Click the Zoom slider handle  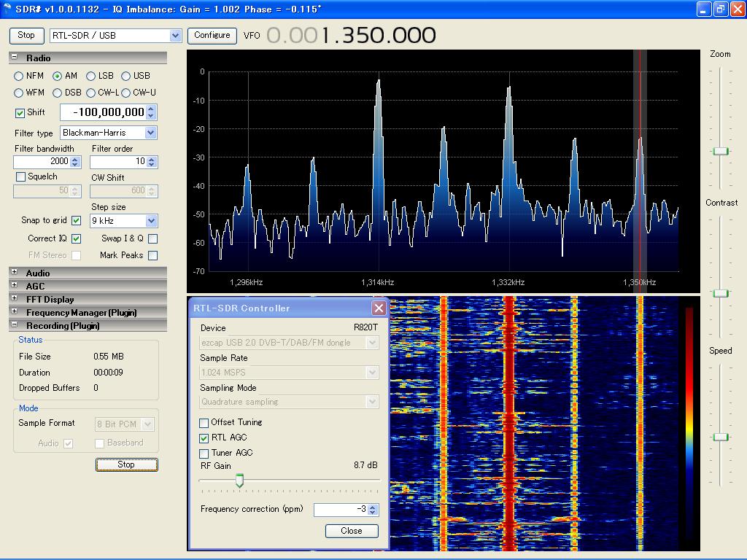720,152
